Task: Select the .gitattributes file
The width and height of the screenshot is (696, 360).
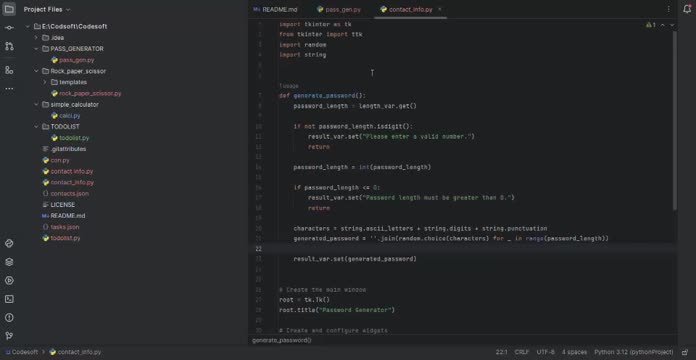Action: (x=68, y=149)
